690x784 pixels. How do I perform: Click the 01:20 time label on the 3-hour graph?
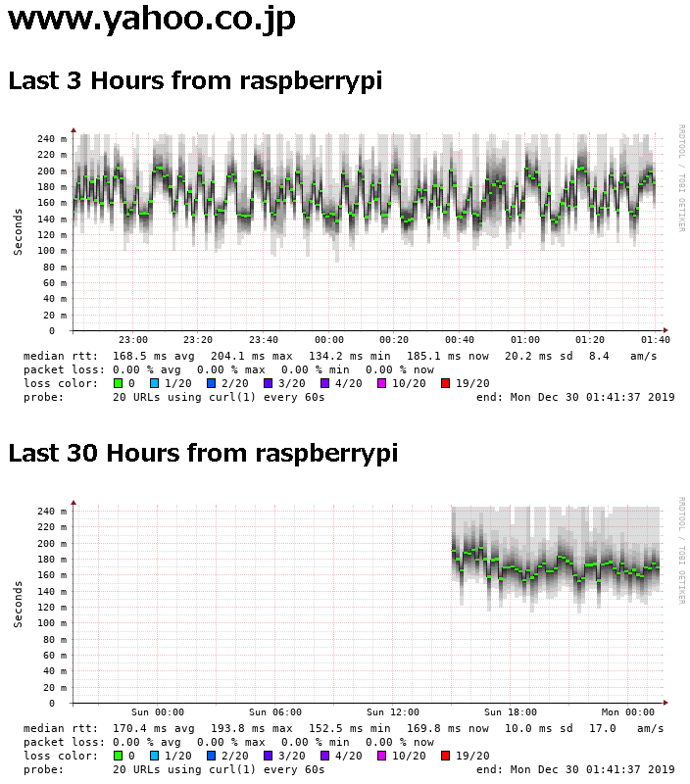(590, 340)
